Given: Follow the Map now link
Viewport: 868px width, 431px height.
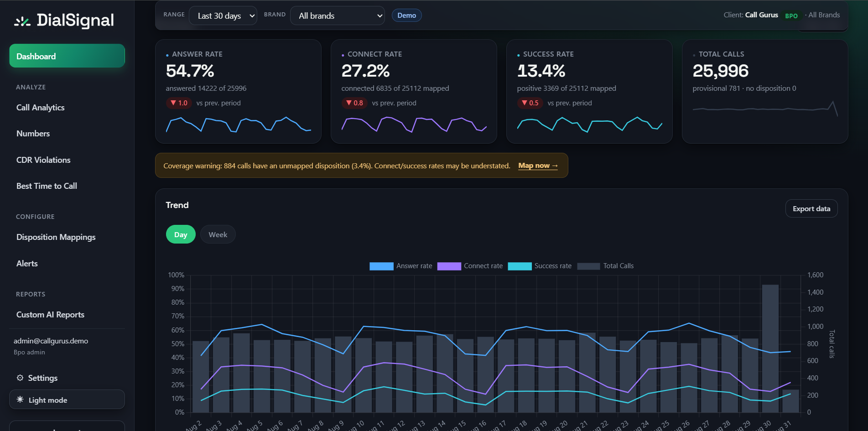Looking at the screenshot, I should [x=538, y=166].
